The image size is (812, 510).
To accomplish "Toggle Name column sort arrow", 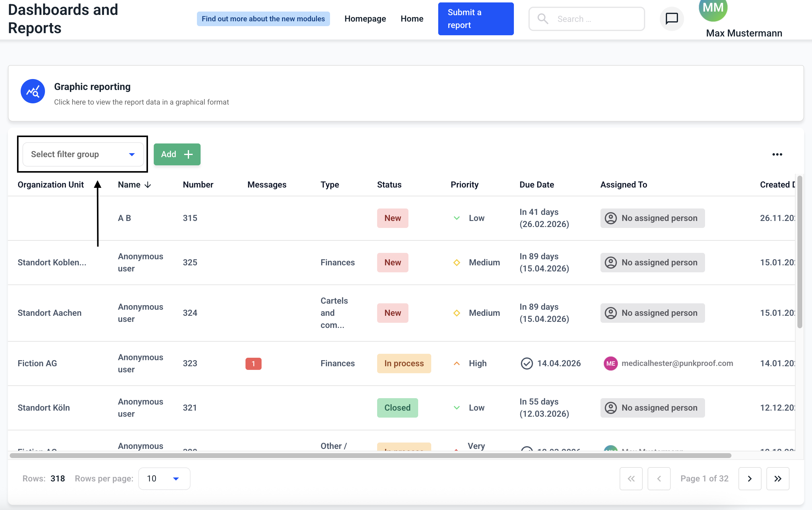I will [x=148, y=185].
